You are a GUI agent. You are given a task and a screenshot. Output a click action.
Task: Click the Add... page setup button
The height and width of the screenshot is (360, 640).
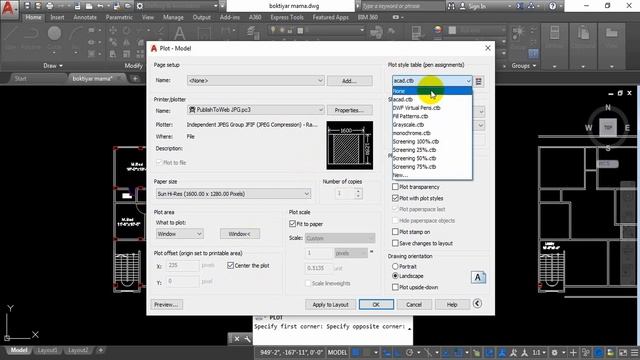[x=349, y=81]
